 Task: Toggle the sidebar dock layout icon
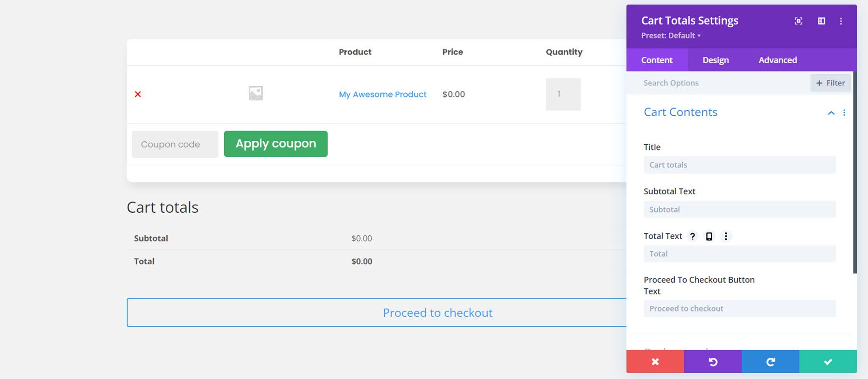[822, 21]
